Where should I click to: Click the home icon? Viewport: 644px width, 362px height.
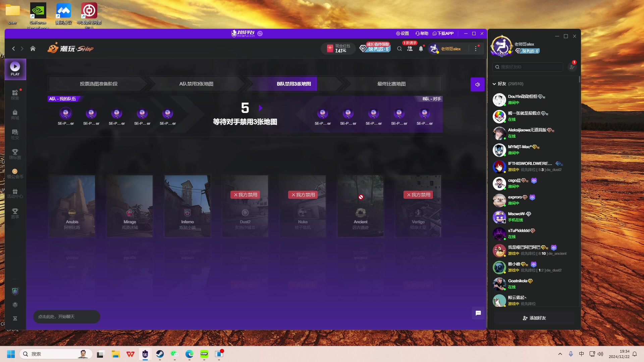click(33, 49)
